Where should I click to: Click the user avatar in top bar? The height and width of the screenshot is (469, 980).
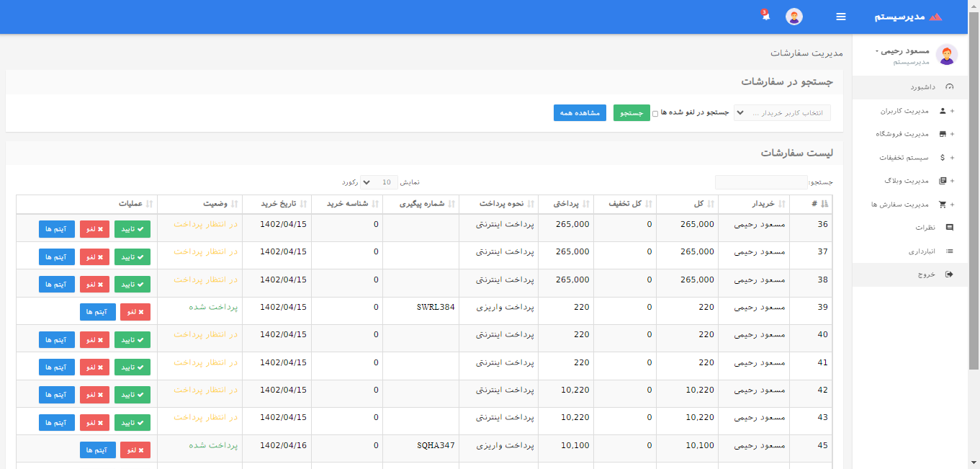click(794, 17)
